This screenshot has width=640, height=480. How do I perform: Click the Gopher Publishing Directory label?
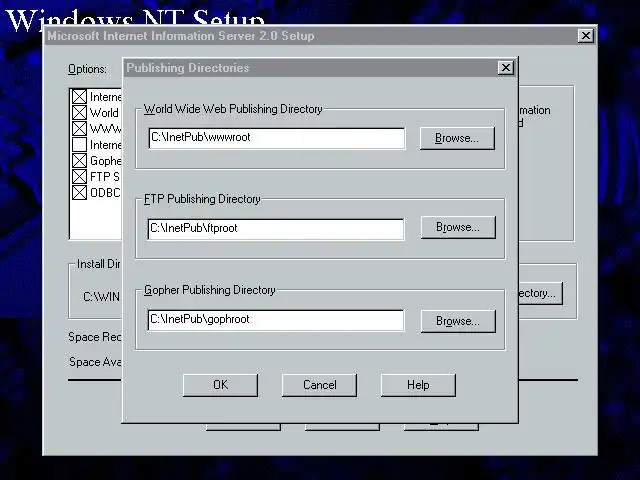click(x=210, y=290)
